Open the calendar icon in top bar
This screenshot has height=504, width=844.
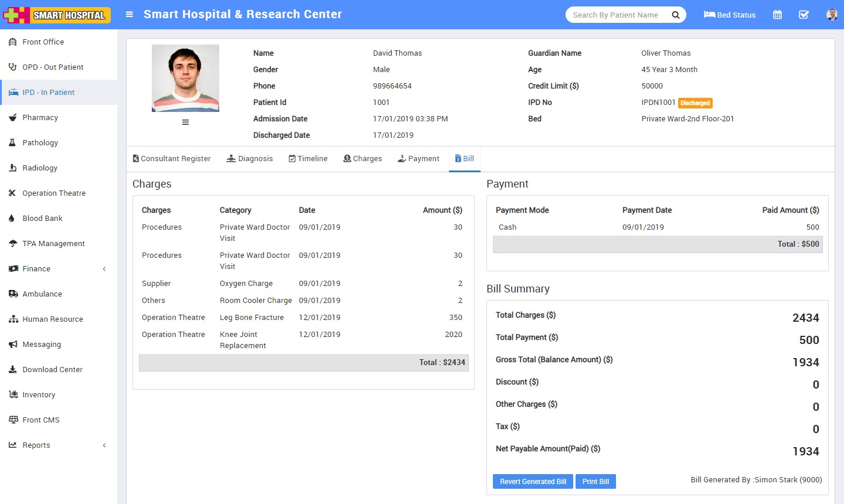pyautogui.click(x=777, y=15)
